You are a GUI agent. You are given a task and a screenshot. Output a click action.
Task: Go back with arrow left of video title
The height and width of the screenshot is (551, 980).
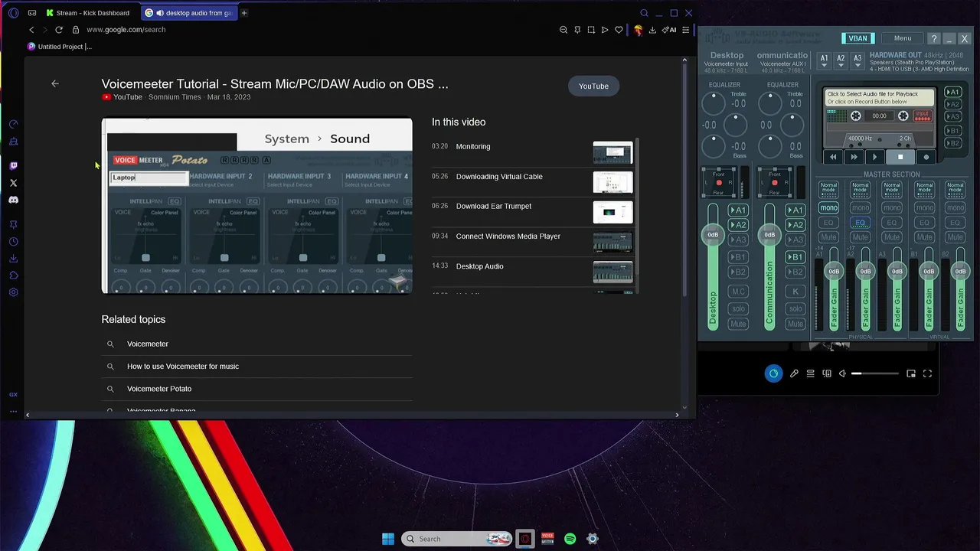coord(55,83)
